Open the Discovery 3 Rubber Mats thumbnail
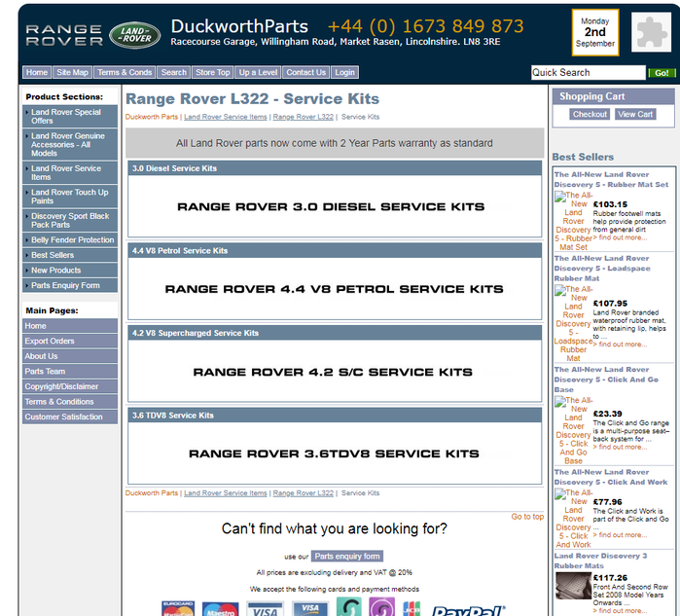Screen dimensions: 680x616 click(x=573, y=586)
